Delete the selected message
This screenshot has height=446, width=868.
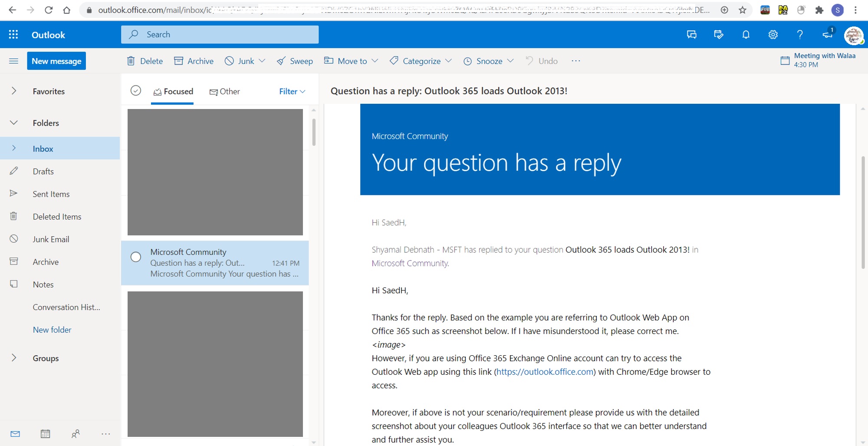145,61
